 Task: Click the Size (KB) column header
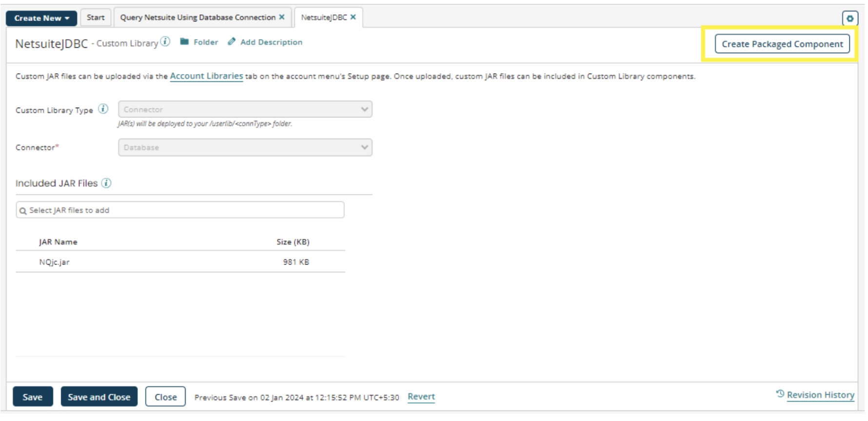tap(293, 242)
